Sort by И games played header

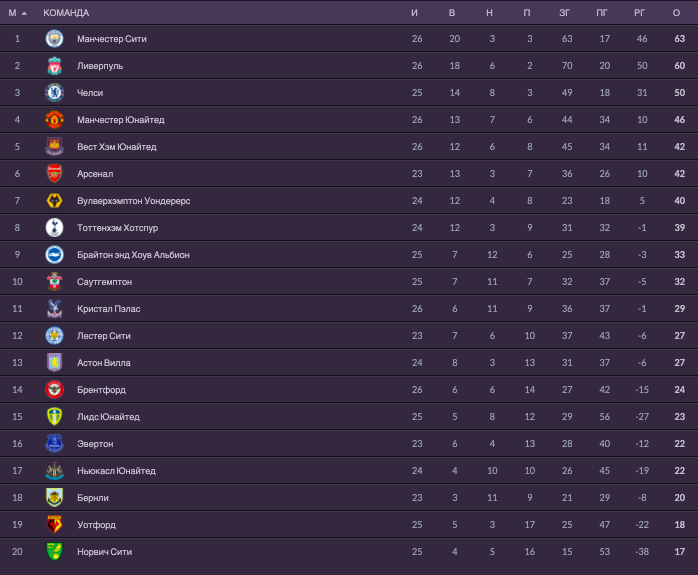(x=415, y=13)
